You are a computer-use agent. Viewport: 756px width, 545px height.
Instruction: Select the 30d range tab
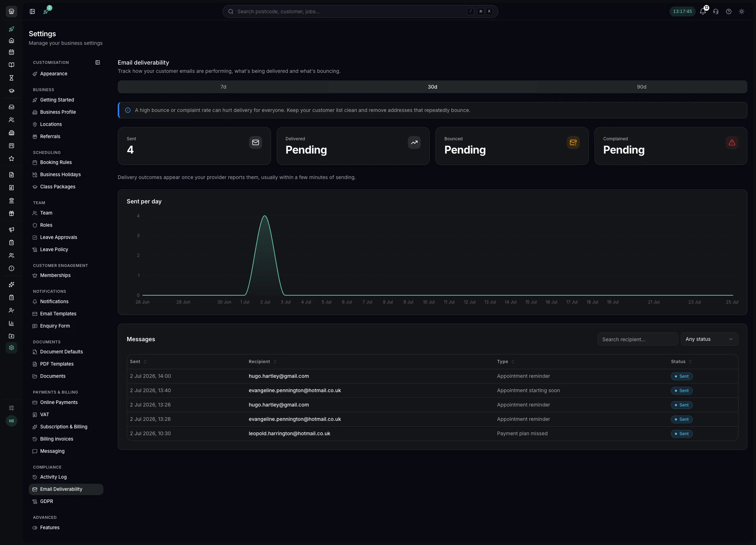click(432, 87)
